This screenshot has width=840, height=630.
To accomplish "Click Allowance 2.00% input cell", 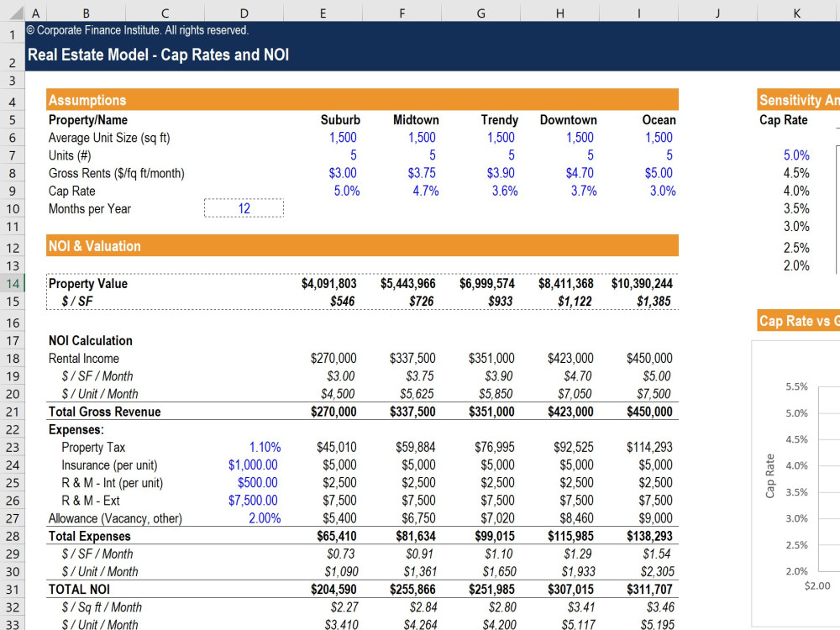I will [x=265, y=518].
